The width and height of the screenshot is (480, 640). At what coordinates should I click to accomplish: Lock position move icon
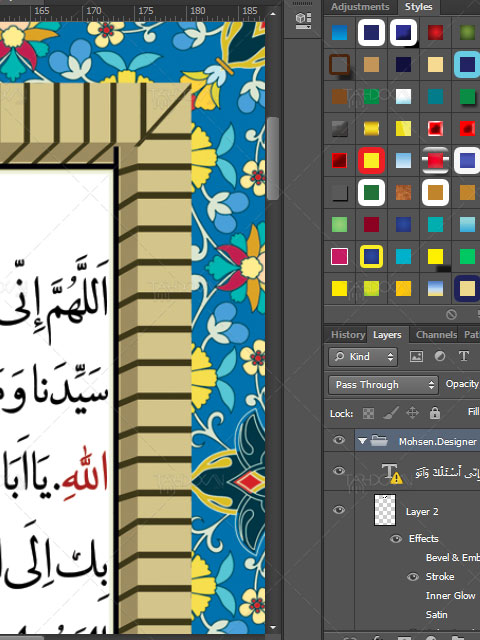(412, 413)
